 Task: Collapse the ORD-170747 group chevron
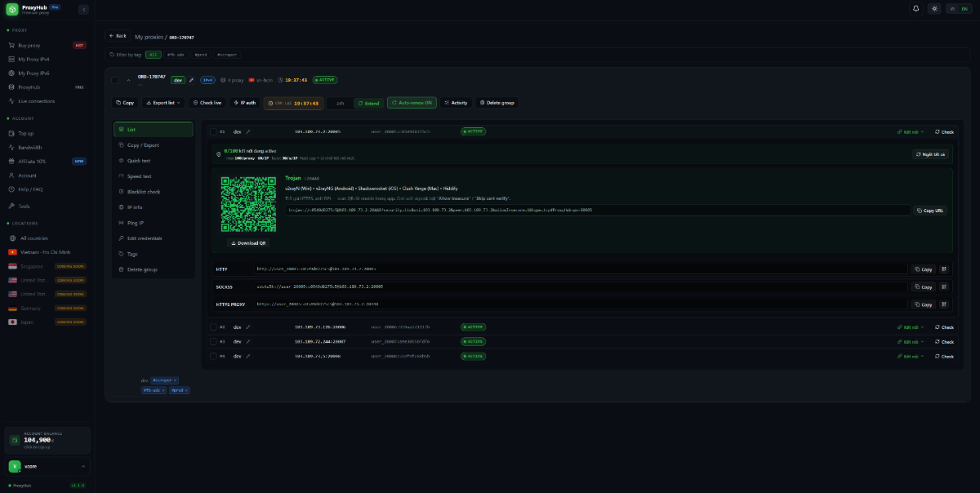pos(128,80)
